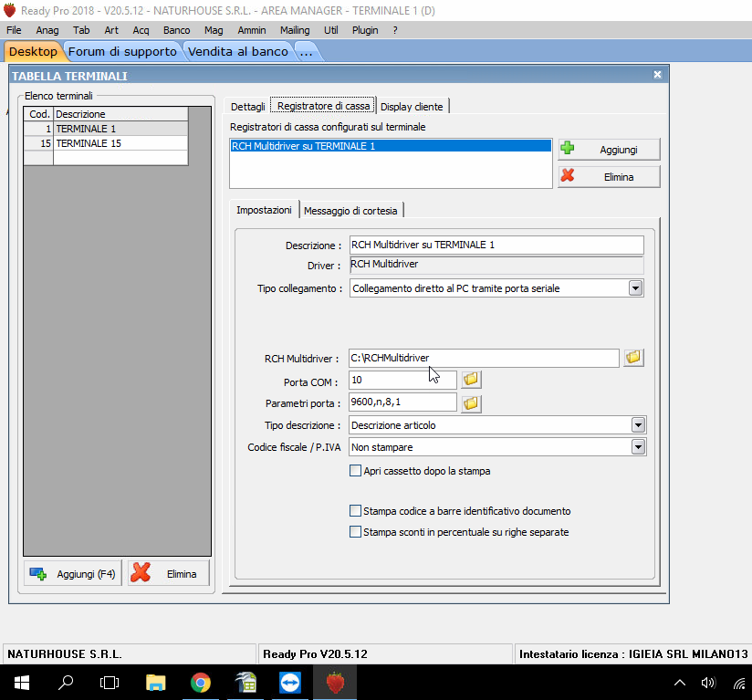Image resolution: width=752 pixels, height=700 pixels.
Task: Select the TERMINALE 15 row
Action: (x=106, y=143)
